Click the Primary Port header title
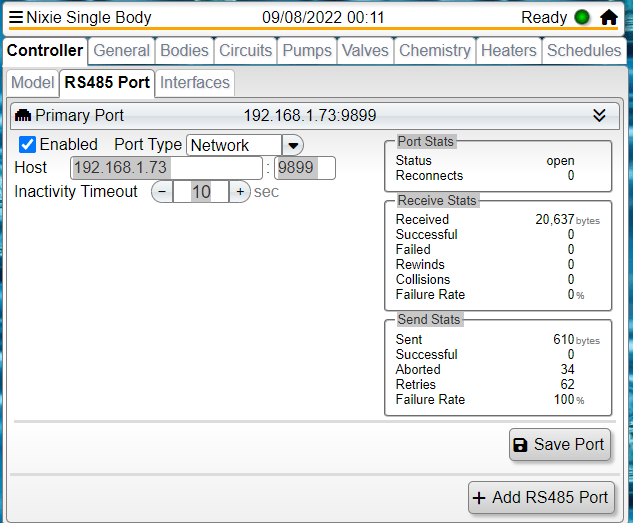633x523 pixels. [x=79, y=115]
